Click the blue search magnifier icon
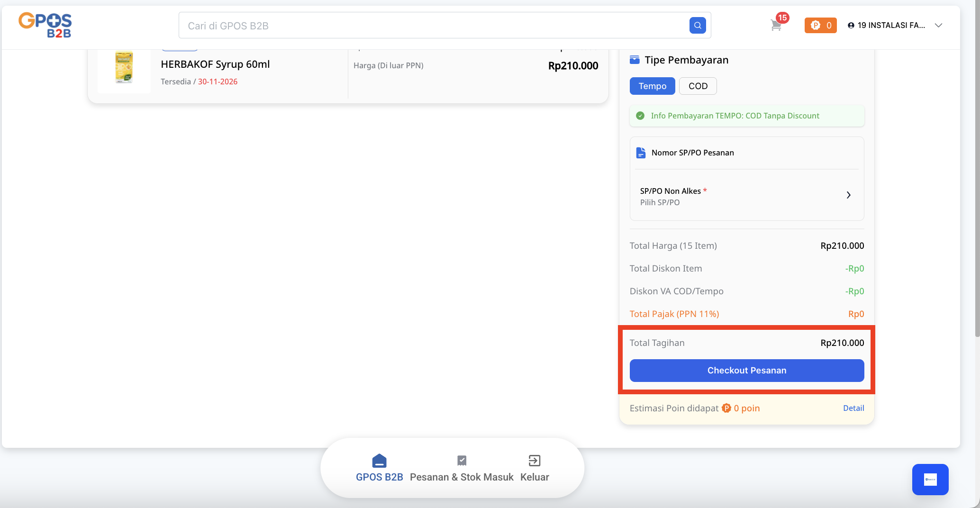The image size is (980, 508). coord(697,26)
